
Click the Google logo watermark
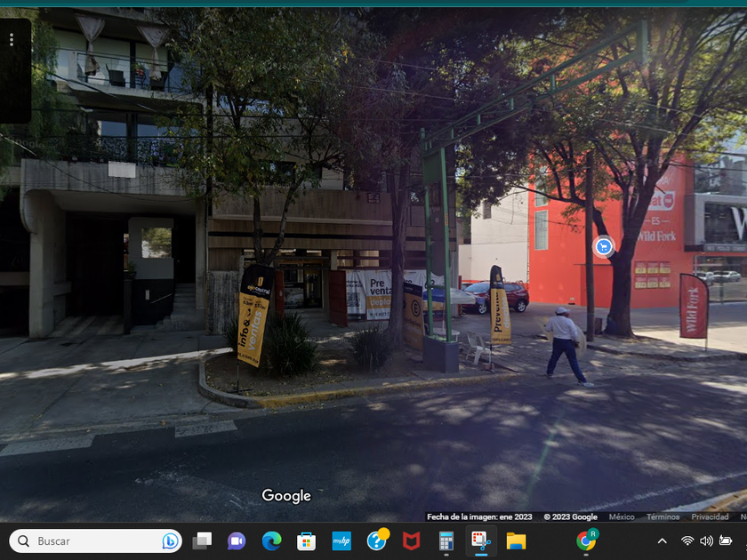[x=286, y=496]
